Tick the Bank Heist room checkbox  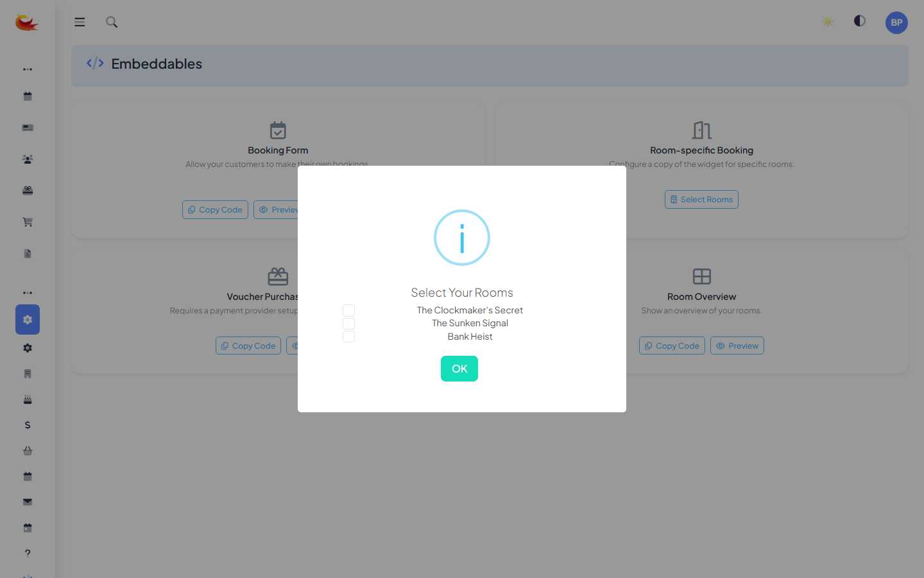(348, 337)
